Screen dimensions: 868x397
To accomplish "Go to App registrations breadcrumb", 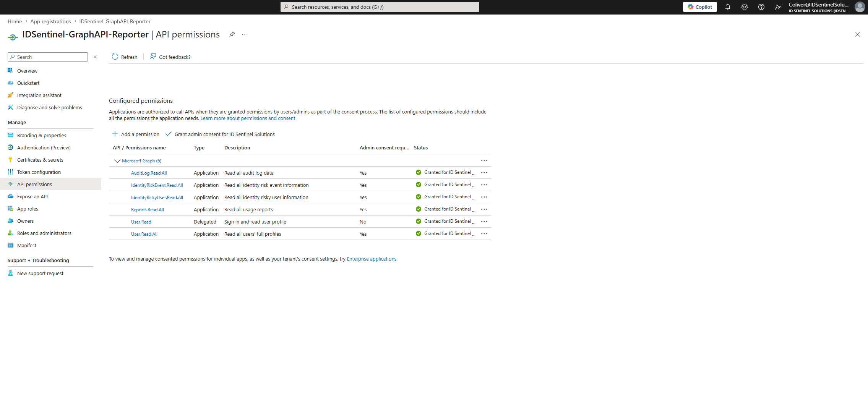I will pos(50,21).
